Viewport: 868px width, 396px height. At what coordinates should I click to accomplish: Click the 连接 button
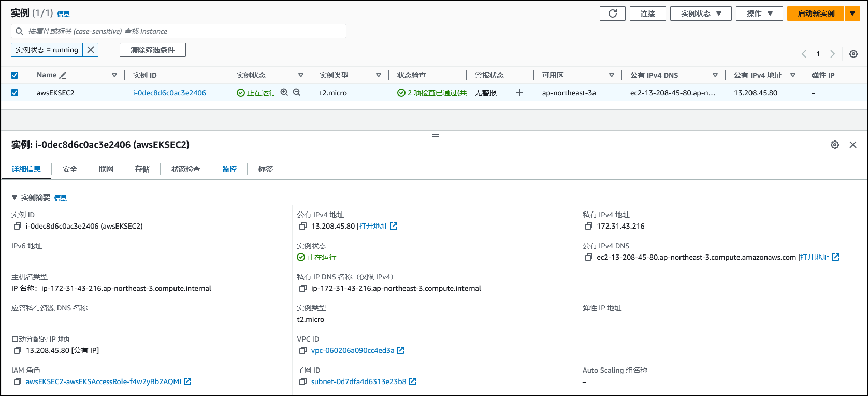648,13
